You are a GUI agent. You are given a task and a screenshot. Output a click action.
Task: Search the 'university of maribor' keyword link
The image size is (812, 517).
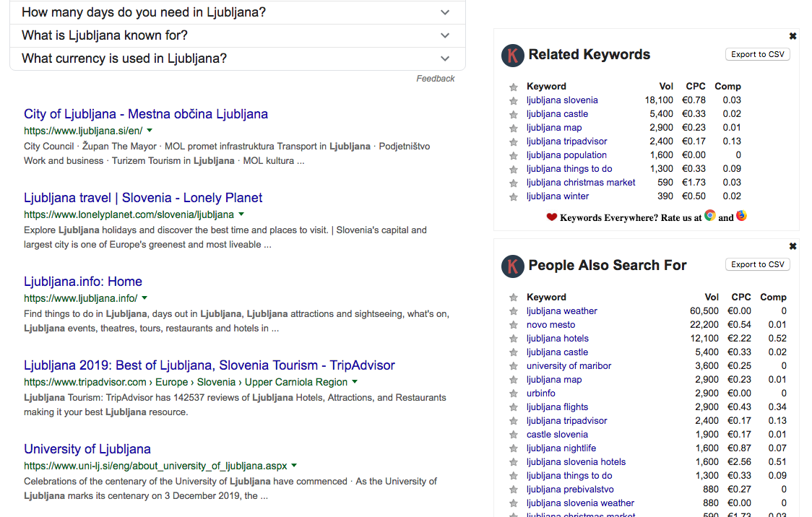[x=569, y=366]
